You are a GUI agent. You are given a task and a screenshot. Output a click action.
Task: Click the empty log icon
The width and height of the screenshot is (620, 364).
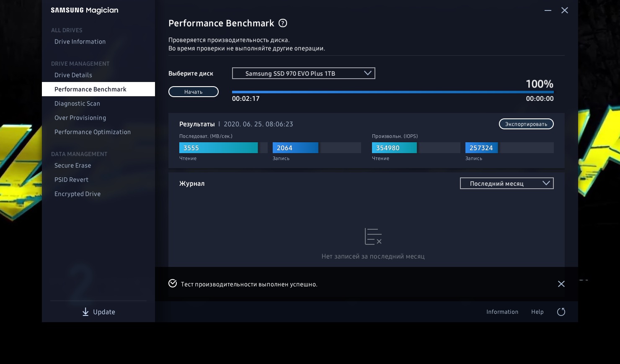point(373,236)
